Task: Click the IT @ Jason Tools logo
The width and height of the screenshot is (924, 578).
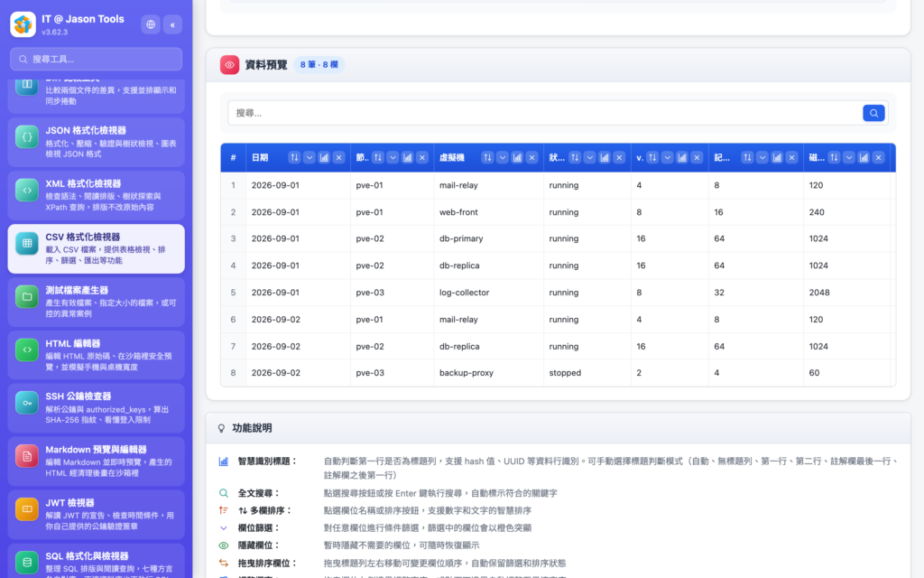Action: 23,24
